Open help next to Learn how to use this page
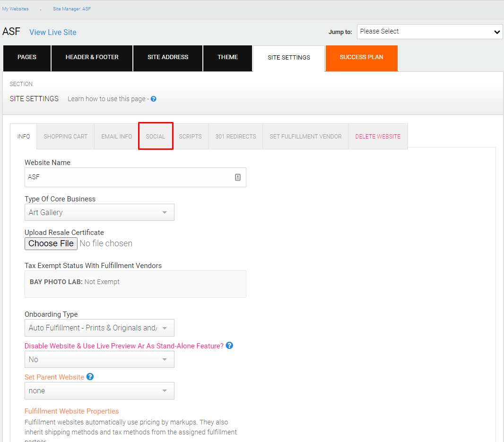The height and width of the screenshot is (442, 504). pos(153,99)
